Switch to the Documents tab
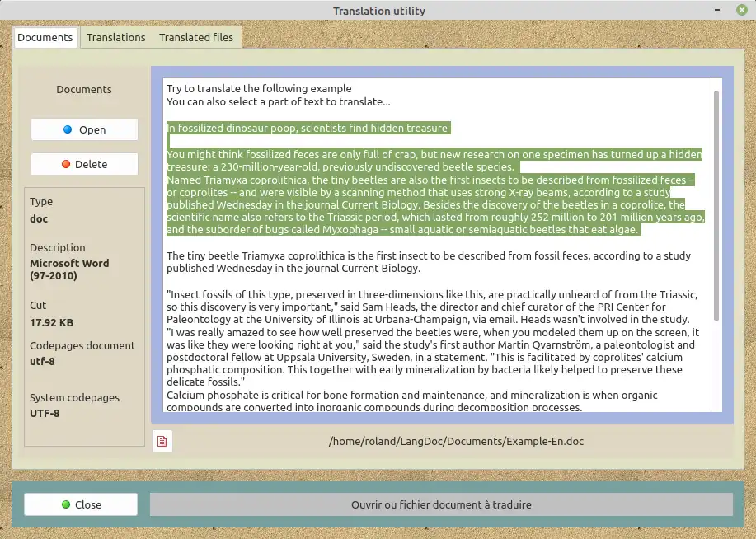Screen dimensions: 756x539 pyautogui.click(x=45, y=38)
